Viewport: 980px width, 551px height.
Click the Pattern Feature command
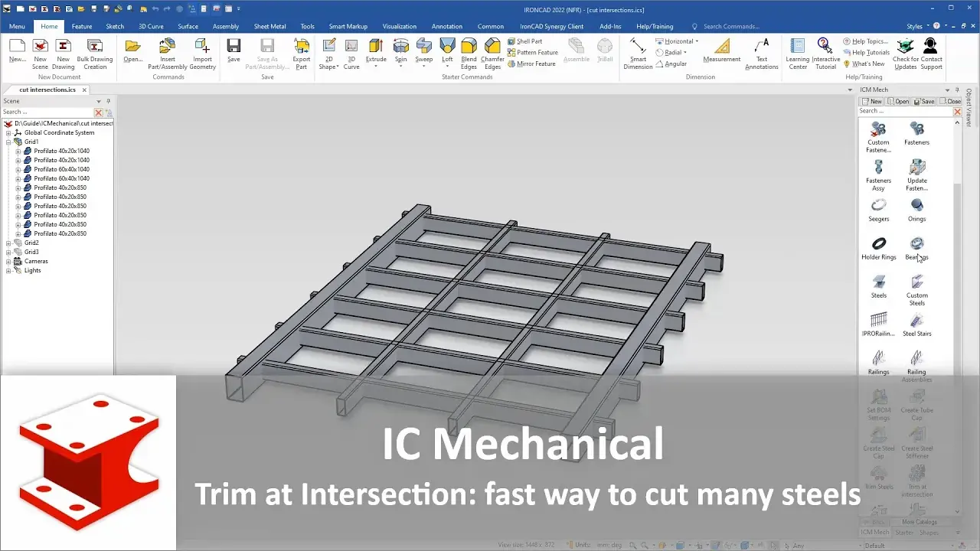[533, 53]
